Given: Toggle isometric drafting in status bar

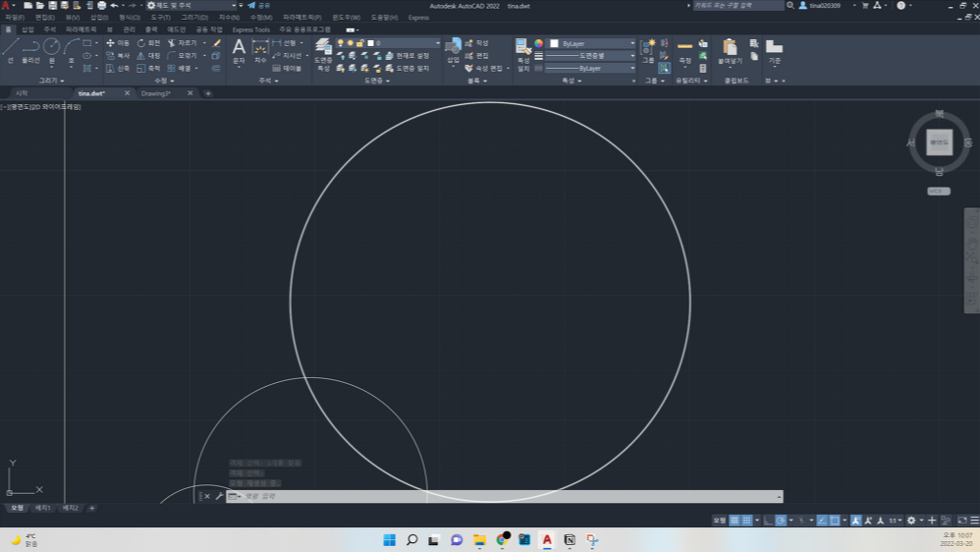Looking at the screenshot, I should point(802,521).
